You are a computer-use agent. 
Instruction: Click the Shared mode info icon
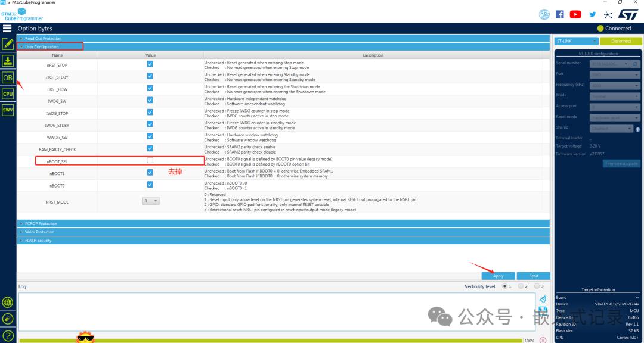click(x=638, y=130)
